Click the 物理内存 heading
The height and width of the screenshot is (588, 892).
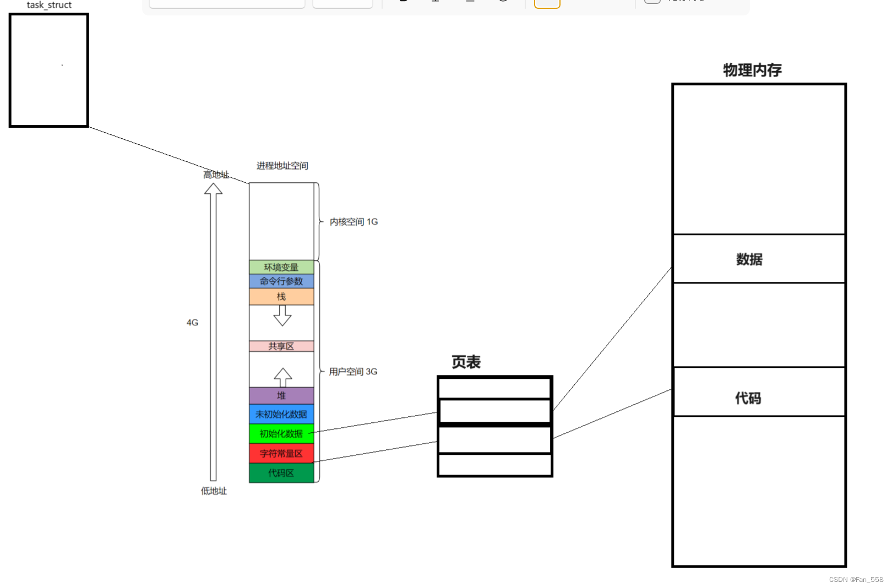[752, 70]
